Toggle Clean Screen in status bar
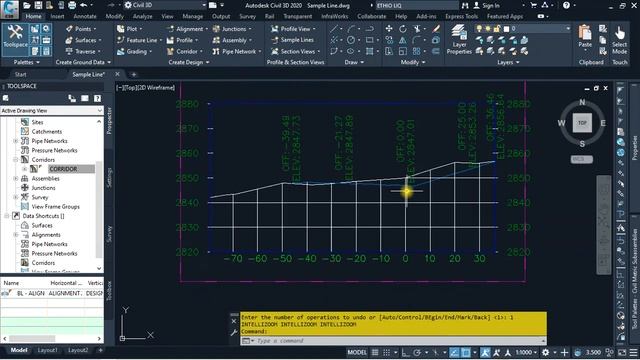The width and height of the screenshot is (640, 360). point(622,352)
